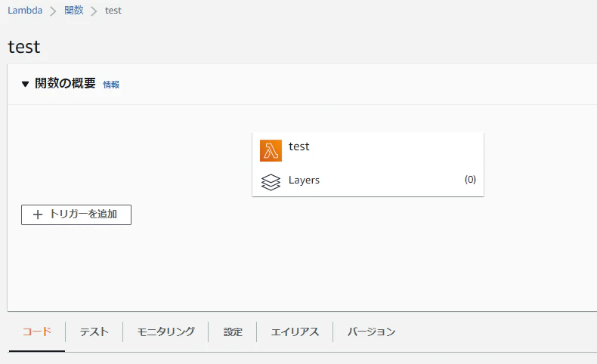
Task: Switch to the コード tab
Action: pos(37,332)
